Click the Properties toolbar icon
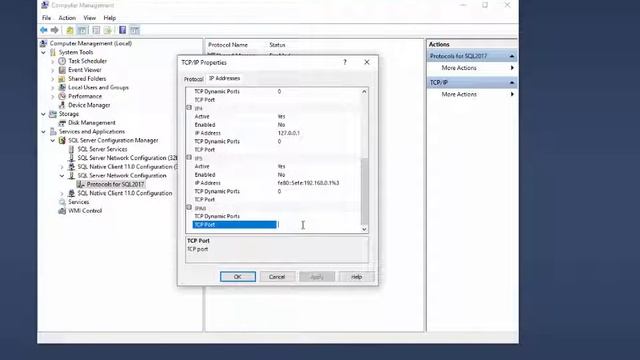This screenshot has height=360, width=640. pyautogui.click(x=96, y=30)
